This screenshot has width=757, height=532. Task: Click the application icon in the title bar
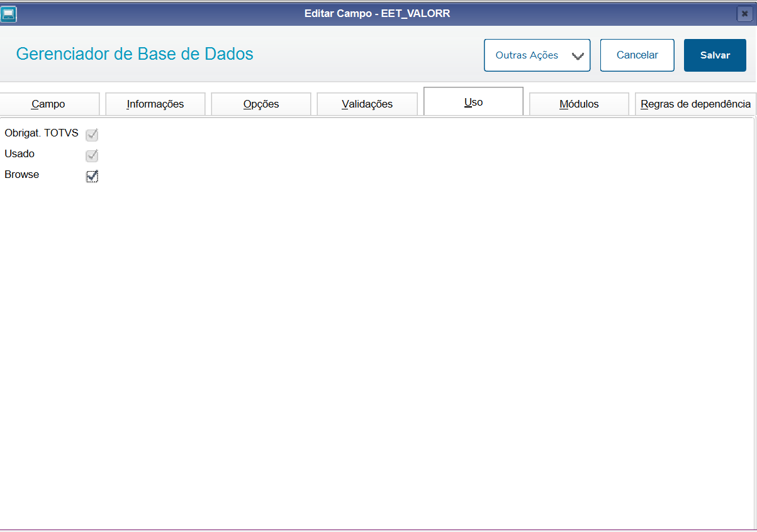(9, 13)
